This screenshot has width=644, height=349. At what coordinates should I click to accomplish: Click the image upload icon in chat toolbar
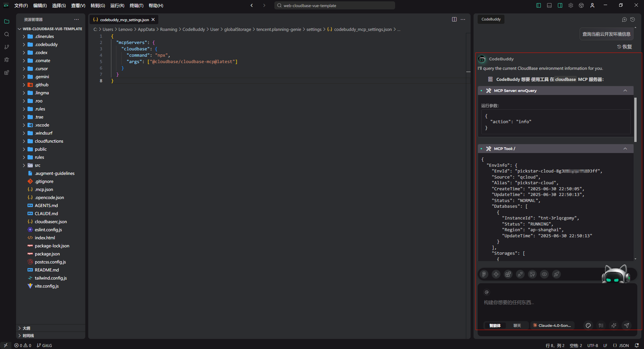(532, 274)
